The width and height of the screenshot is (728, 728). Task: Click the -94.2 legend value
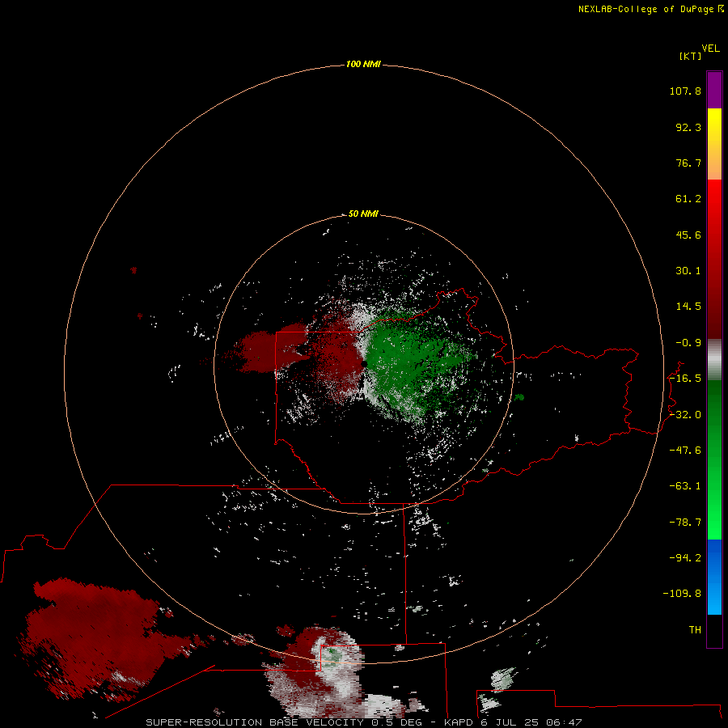click(x=685, y=558)
